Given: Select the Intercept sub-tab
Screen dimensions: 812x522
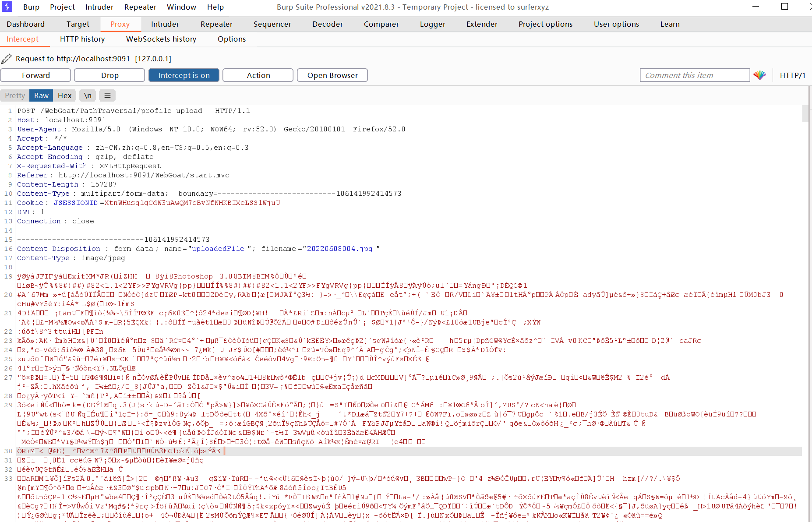Looking at the screenshot, I should tap(22, 39).
